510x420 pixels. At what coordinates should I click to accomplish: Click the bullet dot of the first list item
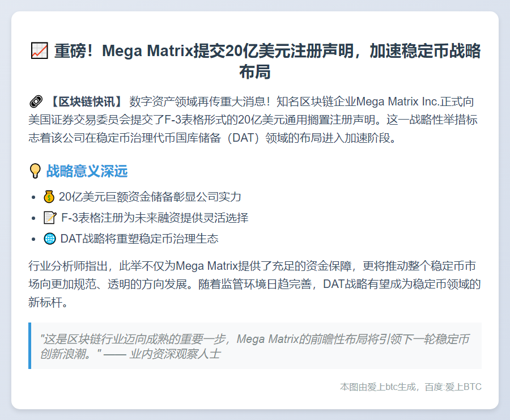(x=36, y=197)
